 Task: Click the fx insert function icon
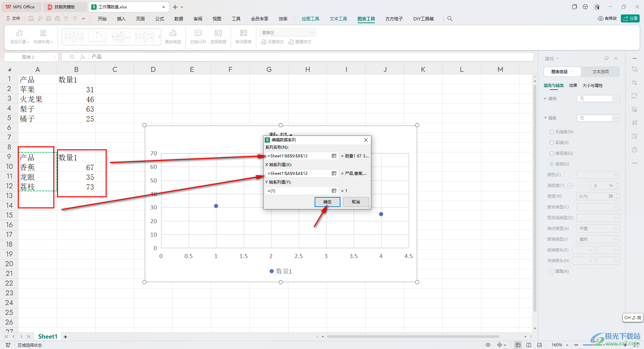pos(82,57)
